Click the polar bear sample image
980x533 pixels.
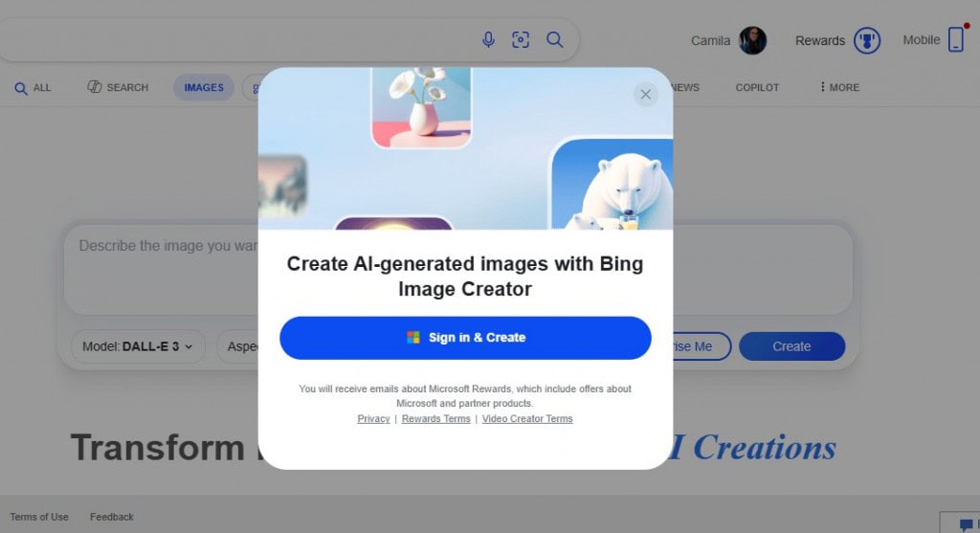point(612,184)
